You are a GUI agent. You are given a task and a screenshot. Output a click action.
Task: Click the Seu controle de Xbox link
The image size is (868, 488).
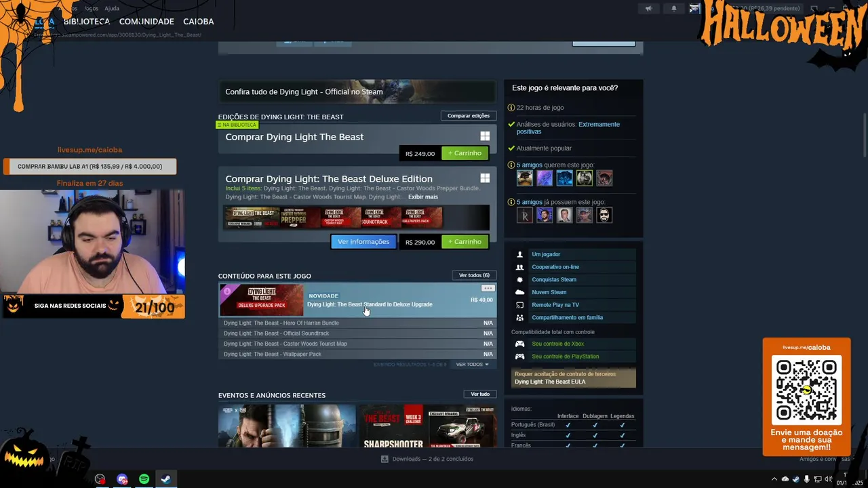[x=558, y=344]
